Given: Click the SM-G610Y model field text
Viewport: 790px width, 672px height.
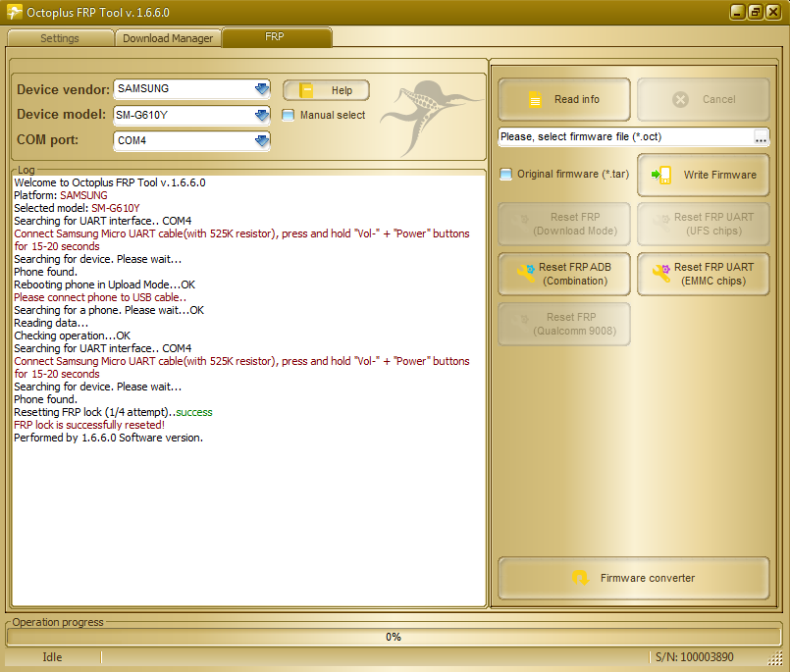Looking at the screenshot, I should pyautogui.click(x=141, y=115).
